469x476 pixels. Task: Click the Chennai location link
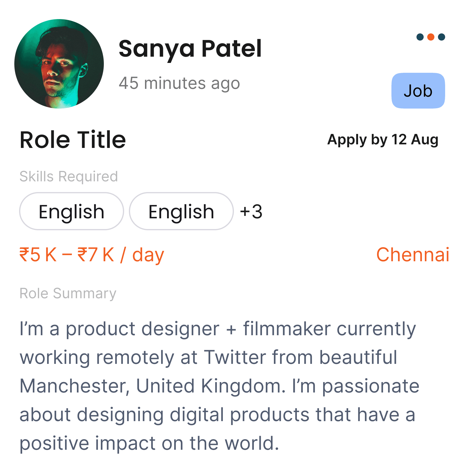tap(413, 255)
